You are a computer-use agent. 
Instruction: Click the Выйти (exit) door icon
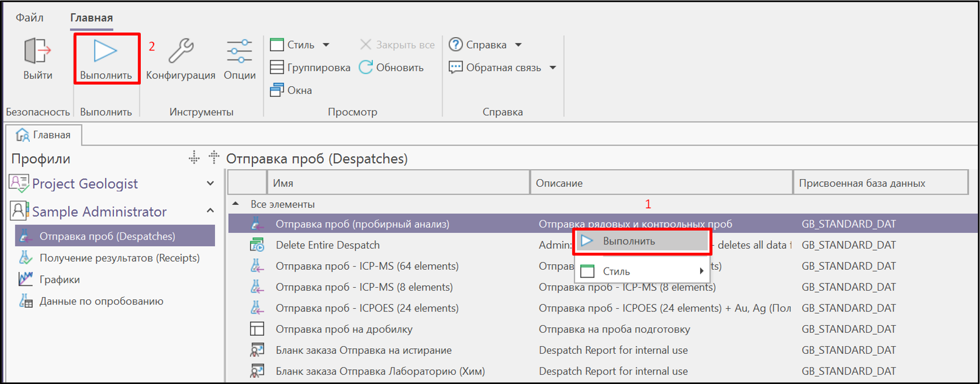(37, 51)
